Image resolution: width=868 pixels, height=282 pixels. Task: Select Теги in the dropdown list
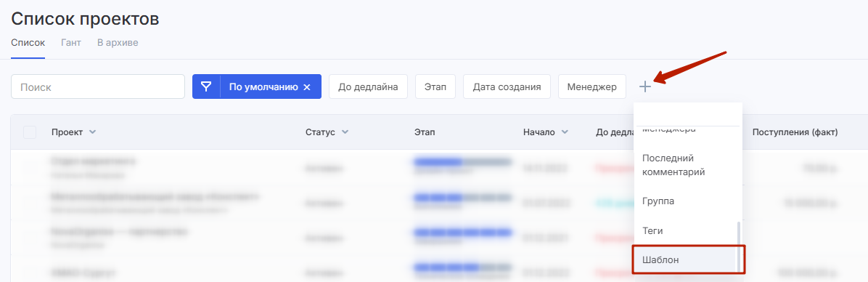[x=684, y=230]
